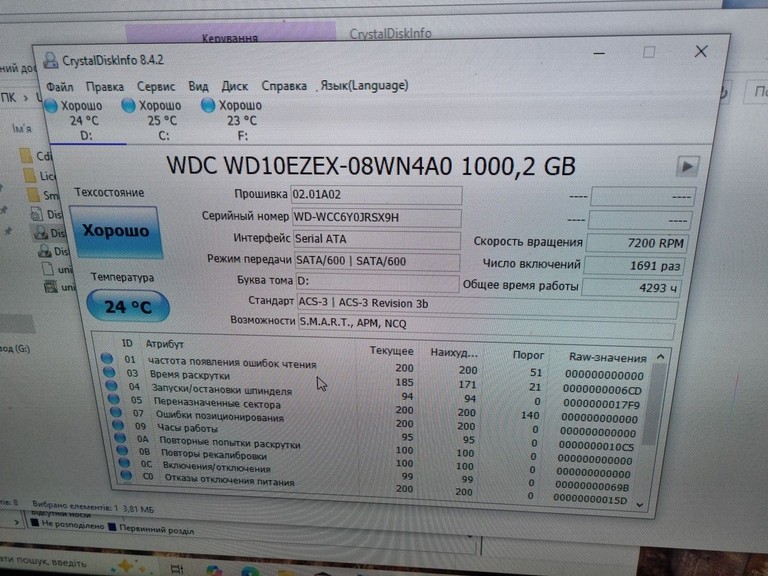Open the Вид menu
The height and width of the screenshot is (576, 768).
[x=198, y=86]
